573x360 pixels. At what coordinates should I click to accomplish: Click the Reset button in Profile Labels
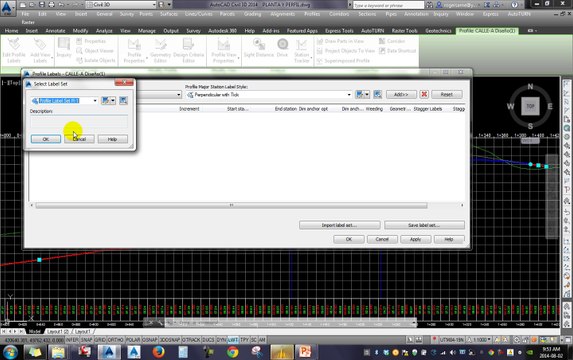447,95
